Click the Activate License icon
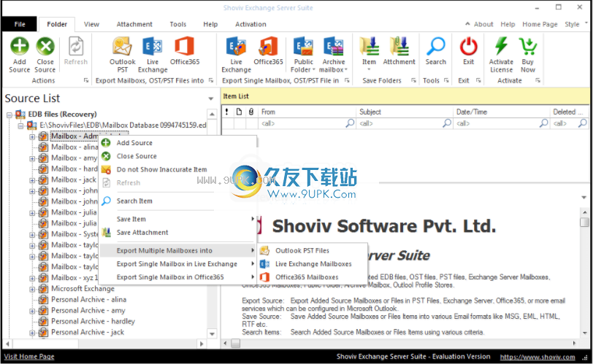The image size is (593, 364). [x=501, y=47]
